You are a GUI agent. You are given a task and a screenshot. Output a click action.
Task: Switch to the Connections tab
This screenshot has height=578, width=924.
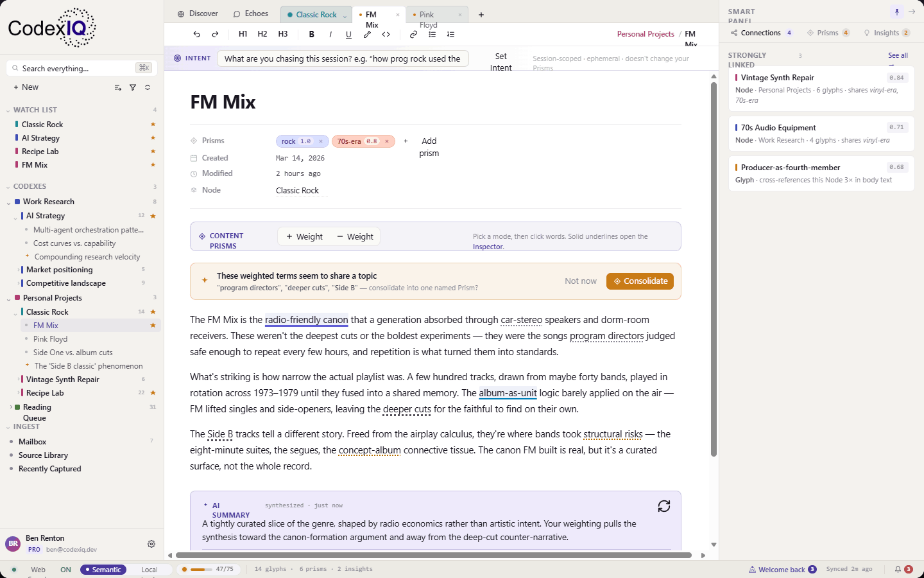tap(761, 33)
